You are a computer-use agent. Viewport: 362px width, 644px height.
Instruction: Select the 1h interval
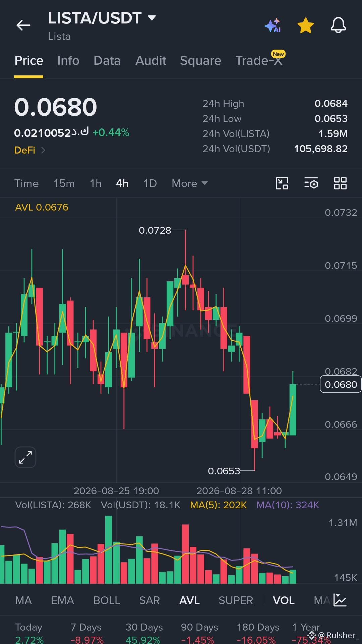coord(96,183)
